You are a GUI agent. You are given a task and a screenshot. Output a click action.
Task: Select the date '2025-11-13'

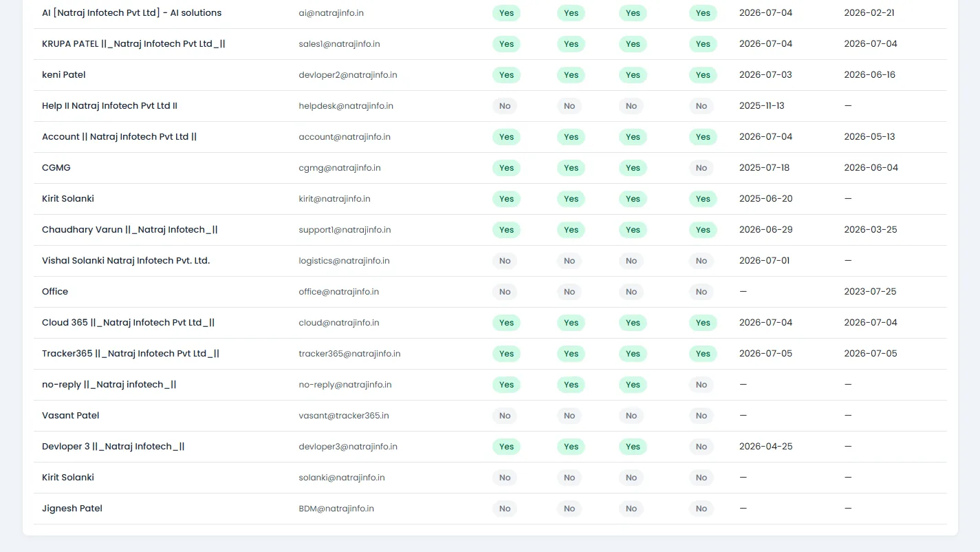pyautogui.click(x=762, y=106)
